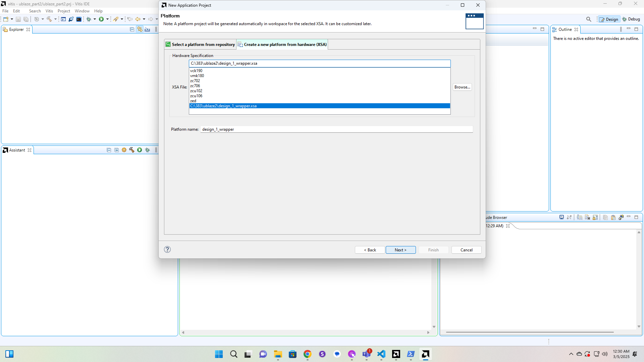This screenshot has height=362, width=644.
Task: Click Collapse All icon in Explorer panel
Action: click(x=132, y=29)
